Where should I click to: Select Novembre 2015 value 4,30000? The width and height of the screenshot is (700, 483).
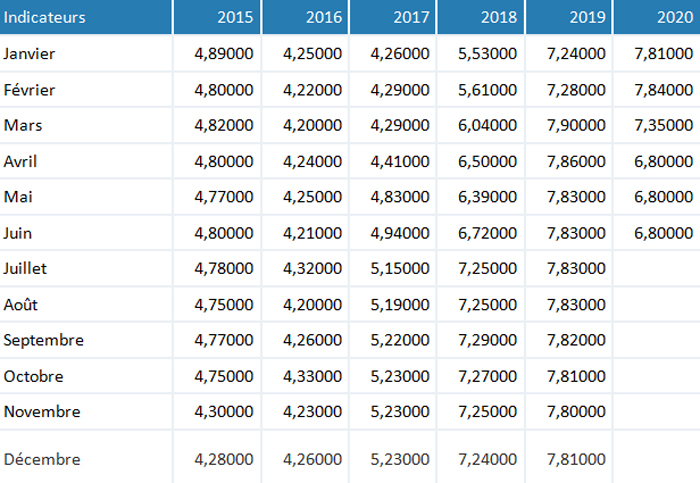[x=224, y=411]
